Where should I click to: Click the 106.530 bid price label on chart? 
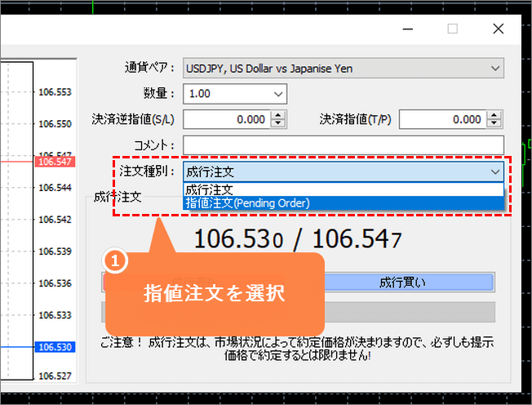pos(55,347)
